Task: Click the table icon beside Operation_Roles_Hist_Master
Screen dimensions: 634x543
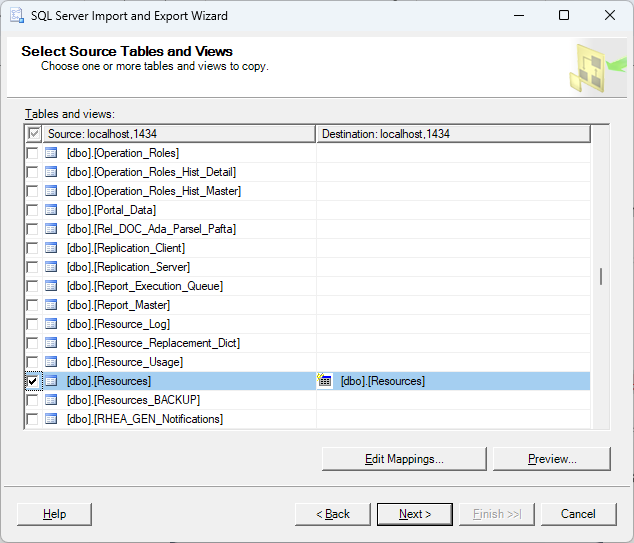Action: pyautogui.click(x=51, y=191)
